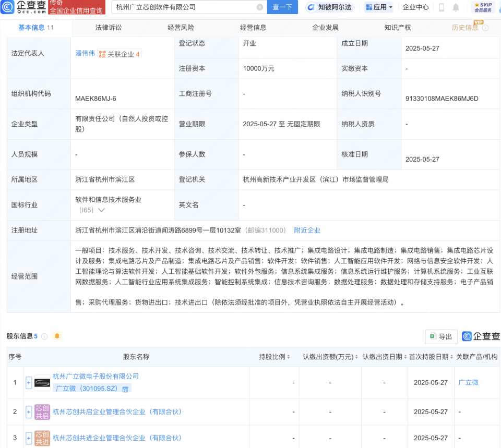
Task: Open 企业中心 link
Action: (415, 7)
